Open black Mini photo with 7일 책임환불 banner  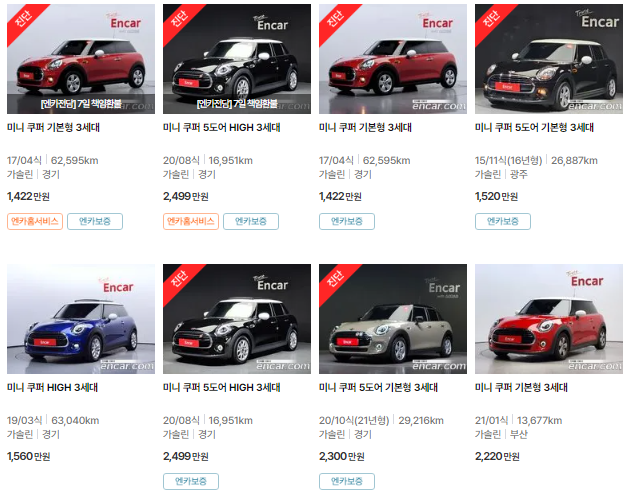tap(237, 59)
